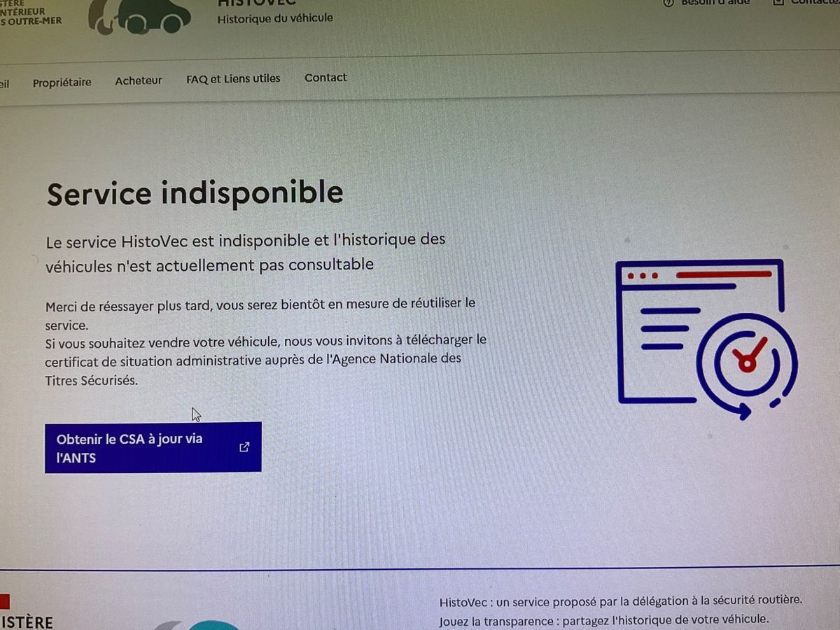Click the Ministère text in the footer

pyautogui.click(x=27, y=622)
